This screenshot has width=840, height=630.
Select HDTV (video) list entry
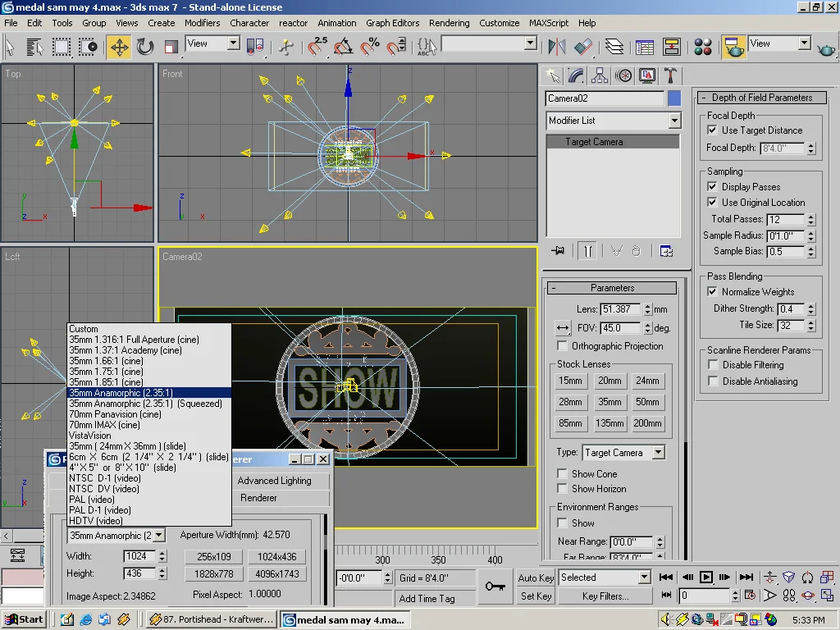(149, 521)
